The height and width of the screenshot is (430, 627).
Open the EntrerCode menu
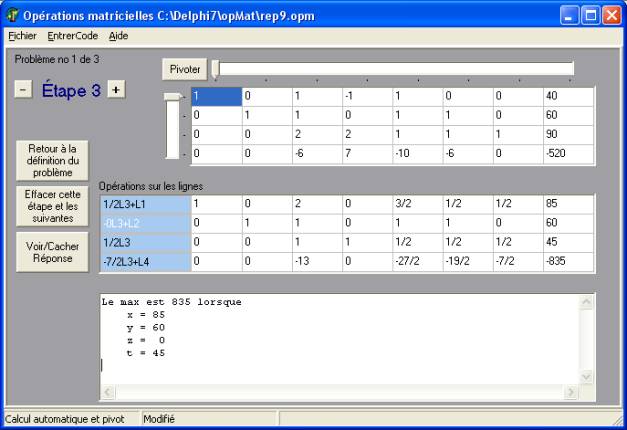pyautogui.click(x=72, y=36)
